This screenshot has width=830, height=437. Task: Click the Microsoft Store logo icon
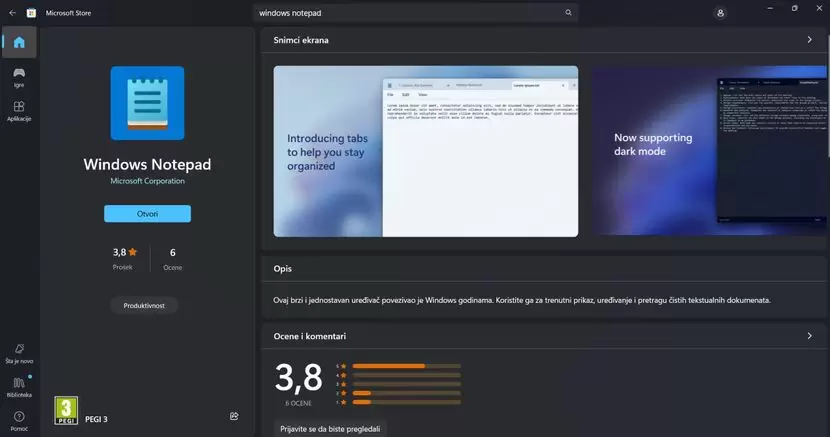click(x=31, y=13)
